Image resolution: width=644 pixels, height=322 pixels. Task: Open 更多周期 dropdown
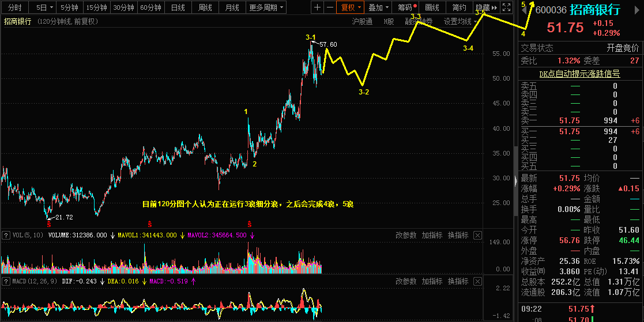[x=266, y=7]
